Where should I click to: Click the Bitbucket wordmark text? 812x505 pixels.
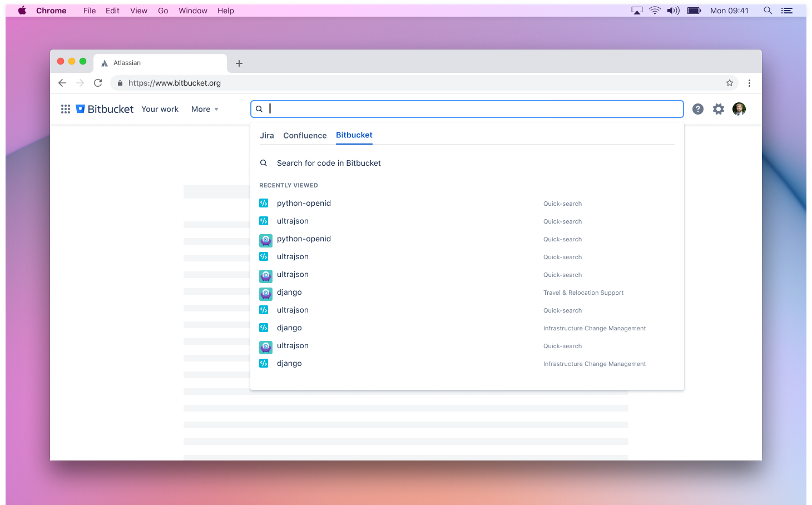click(111, 109)
